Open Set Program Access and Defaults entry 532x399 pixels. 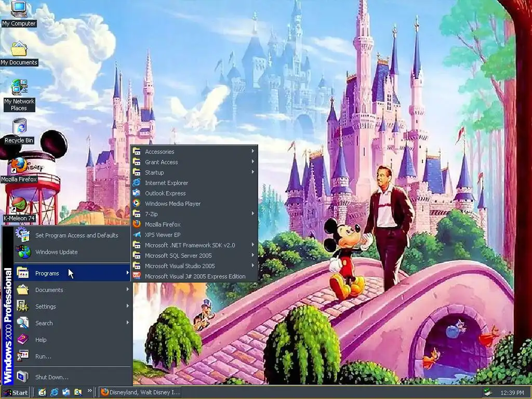click(72, 235)
